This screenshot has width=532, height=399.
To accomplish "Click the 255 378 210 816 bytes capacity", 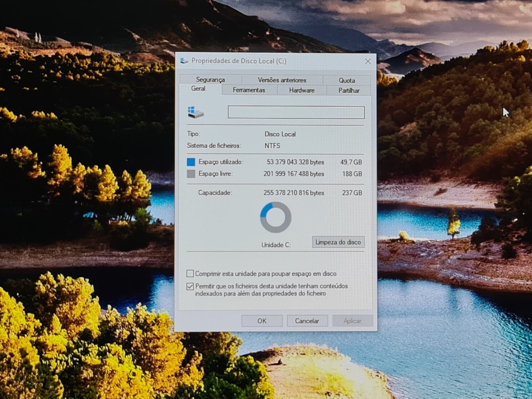I will point(294,193).
